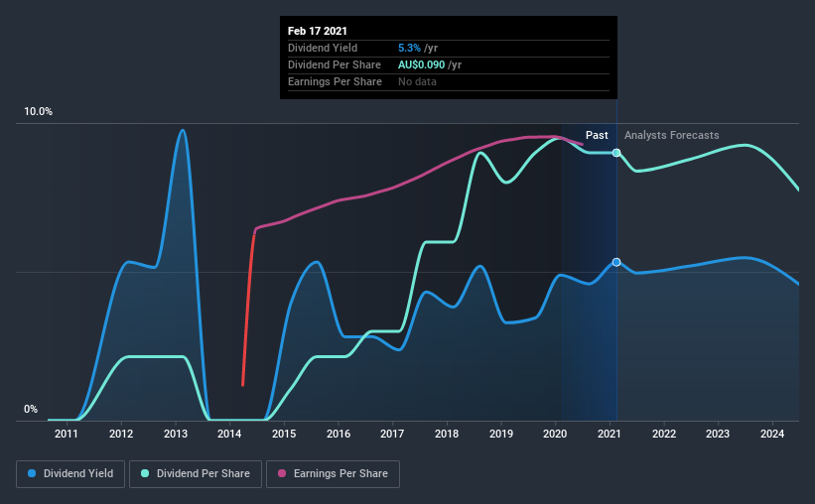Click the AU$0.090 dividend per share value

click(422, 64)
